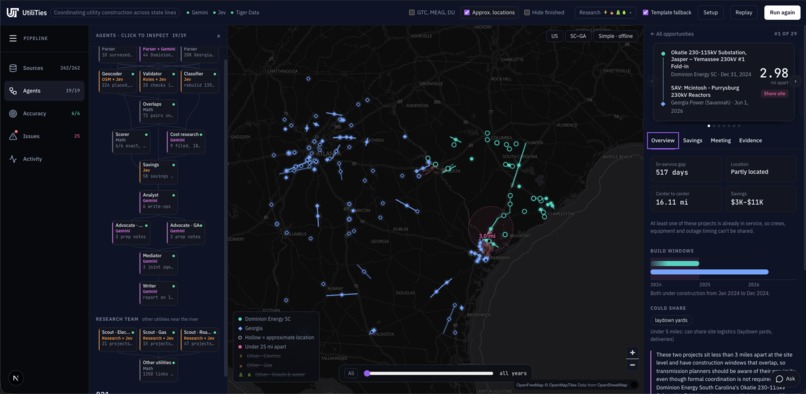Click the Issues warning triangle icon
The image size is (806, 394).
coord(13,136)
